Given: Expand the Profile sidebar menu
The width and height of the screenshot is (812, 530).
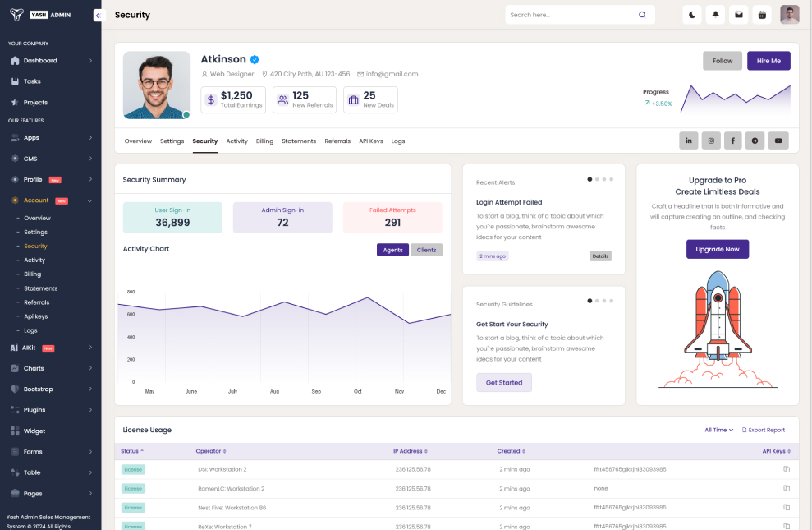Looking at the screenshot, I should (51, 180).
